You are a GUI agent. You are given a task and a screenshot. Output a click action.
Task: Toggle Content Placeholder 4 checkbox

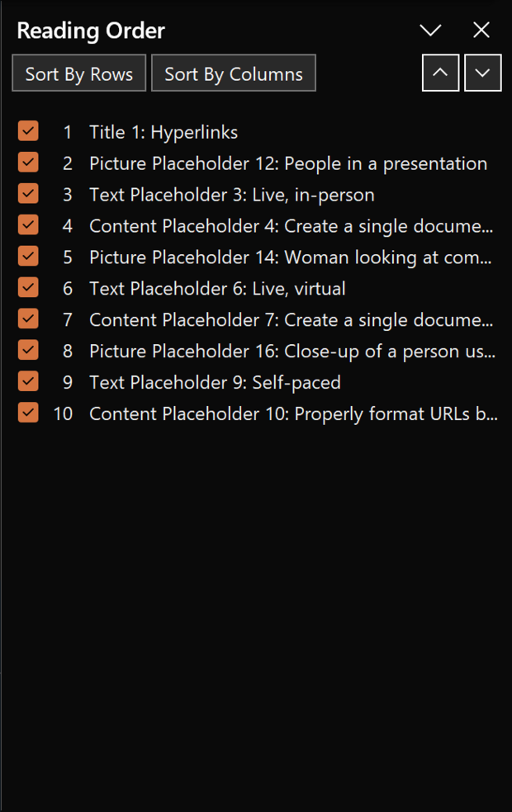point(28,225)
